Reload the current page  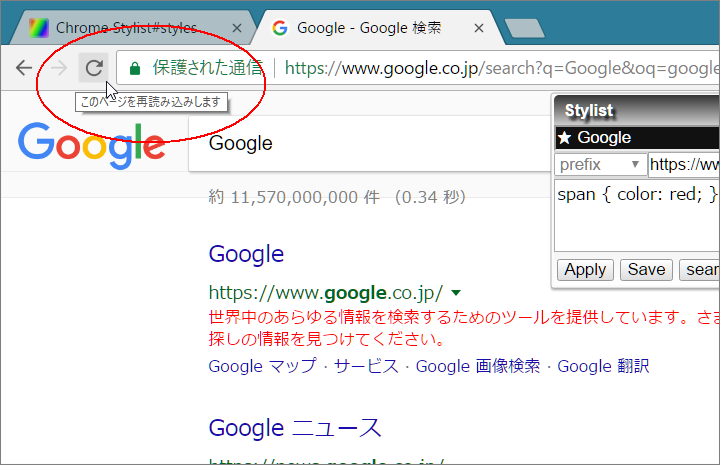pyautogui.click(x=94, y=68)
